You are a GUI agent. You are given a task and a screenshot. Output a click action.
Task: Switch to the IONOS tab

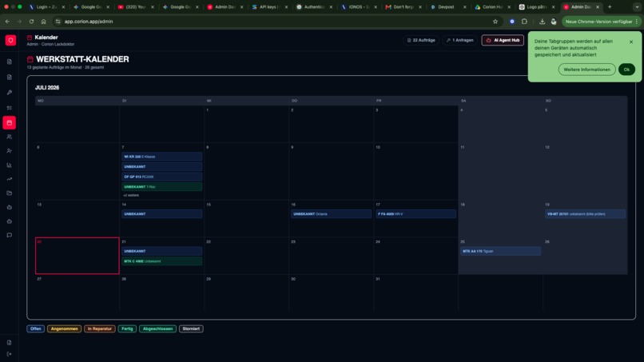[357, 7]
